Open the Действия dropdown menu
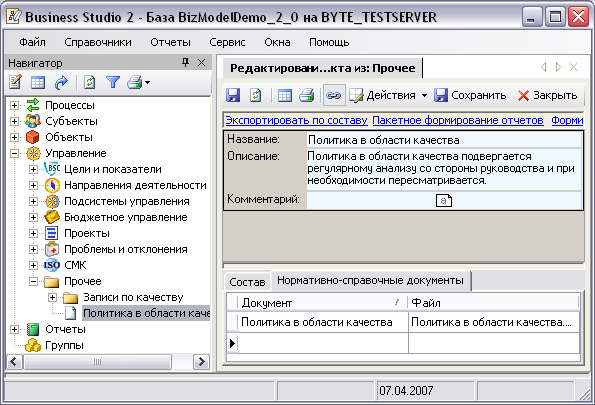The height and width of the screenshot is (405, 595). click(x=388, y=95)
